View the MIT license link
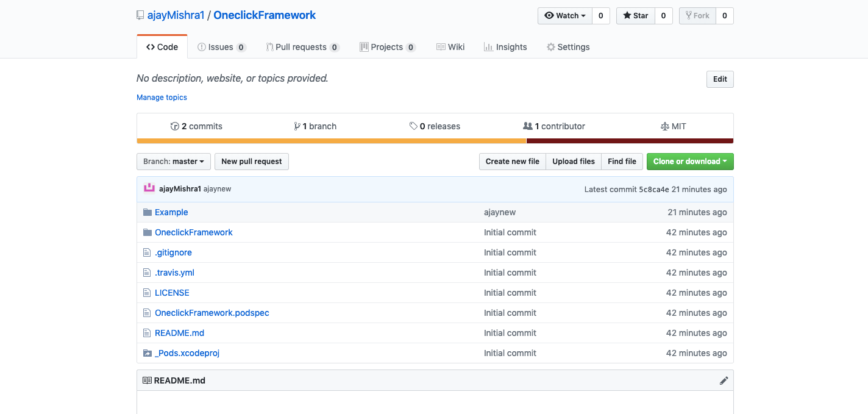 click(x=674, y=126)
